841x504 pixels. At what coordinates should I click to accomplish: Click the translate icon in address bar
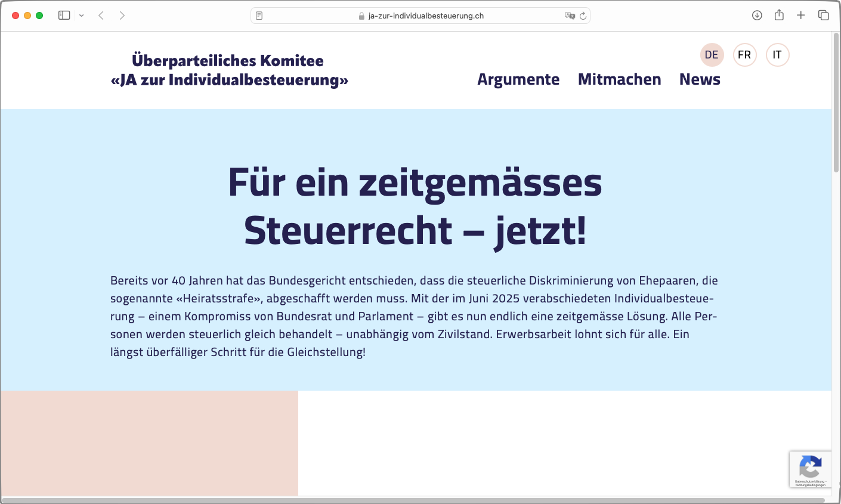click(x=570, y=16)
